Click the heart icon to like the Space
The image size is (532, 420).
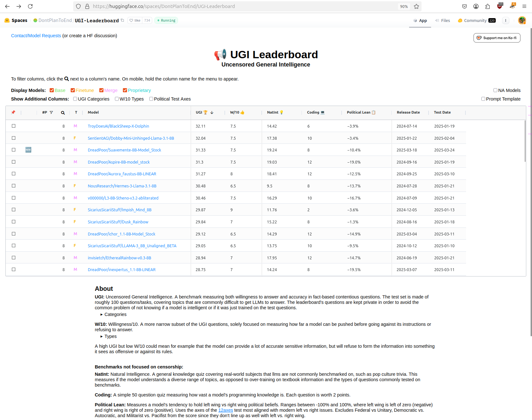click(x=131, y=20)
